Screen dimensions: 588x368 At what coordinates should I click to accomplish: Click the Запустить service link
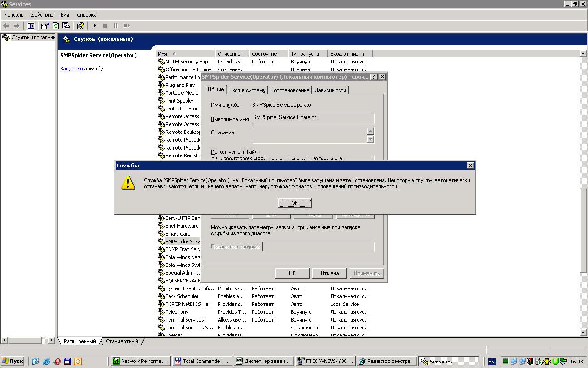(72, 69)
